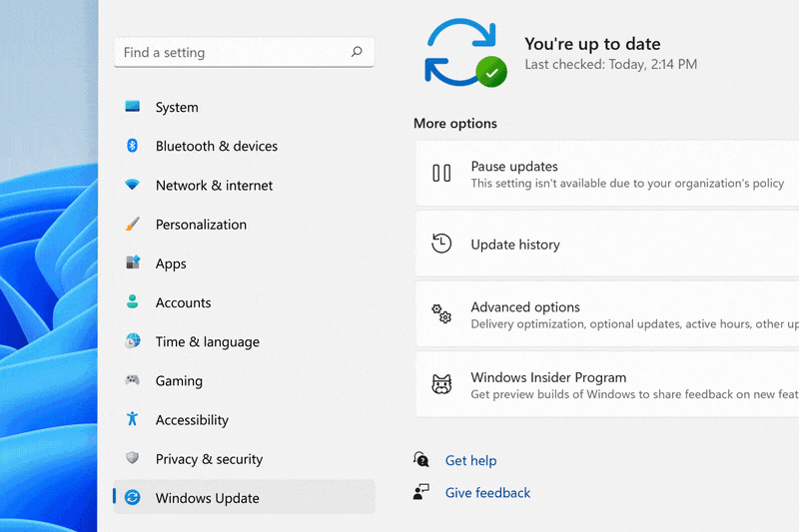Click the Personalization paintbrush icon
This screenshot has width=799, height=532.
pos(132,225)
